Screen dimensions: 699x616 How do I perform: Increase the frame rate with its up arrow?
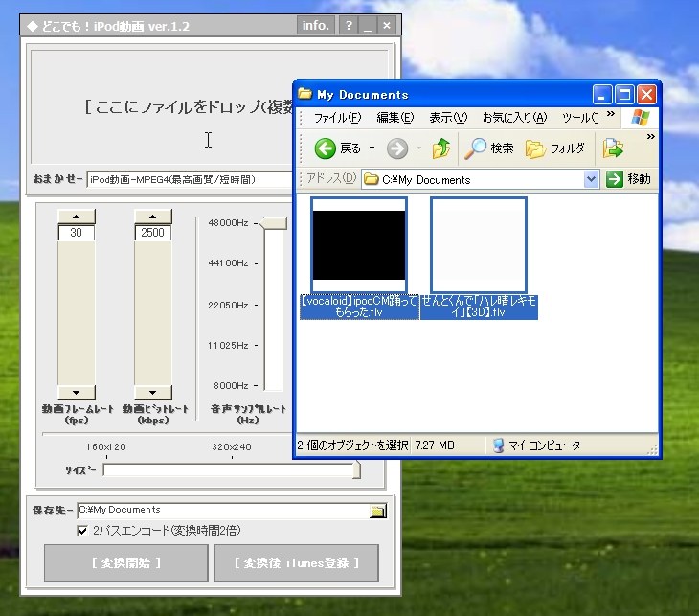(77, 217)
